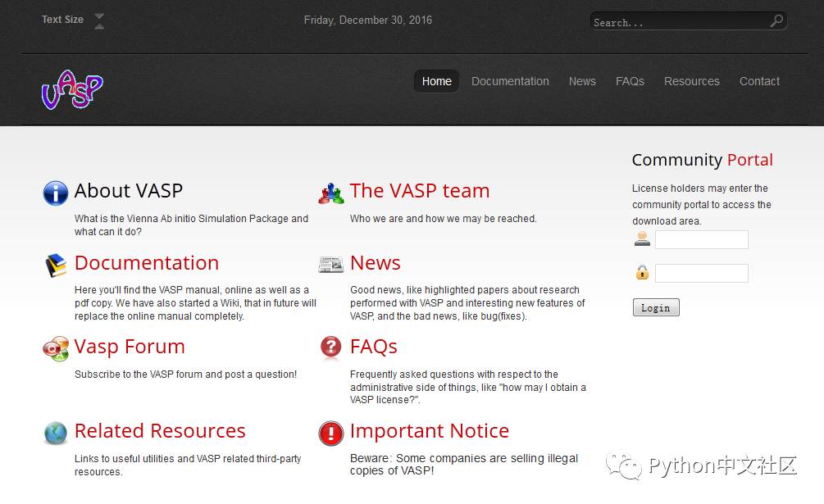Click the user avatar icon by username field
Viewport: 824px width, 504px height.
tap(642, 238)
